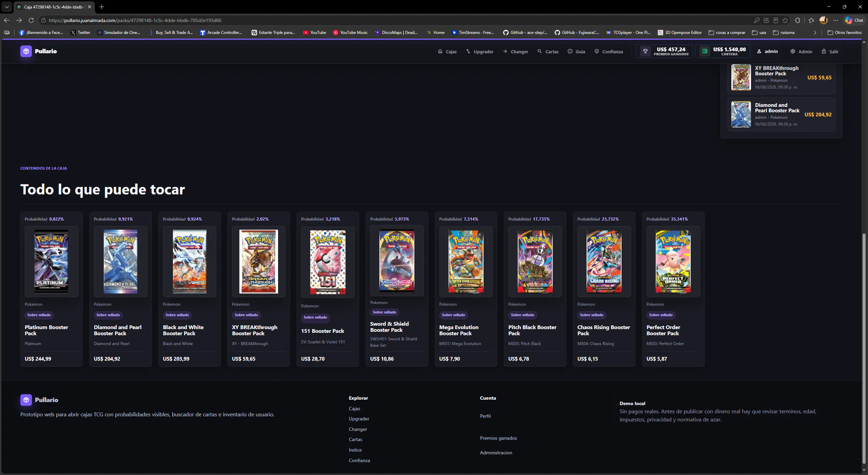Open the Otros favoritos folder
This screenshot has width=868, height=475.
[845, 33]
